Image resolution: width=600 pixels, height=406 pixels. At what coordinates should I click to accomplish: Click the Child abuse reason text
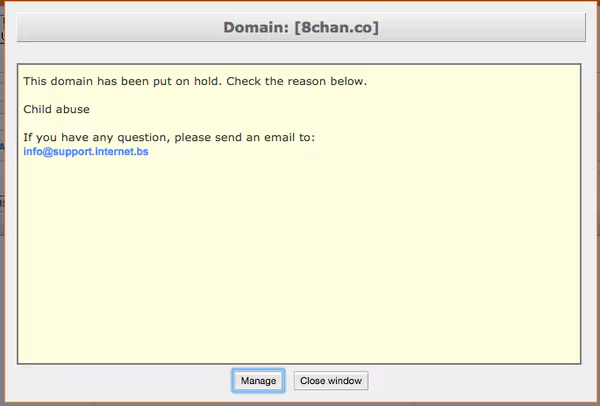(x=57, y=109)
